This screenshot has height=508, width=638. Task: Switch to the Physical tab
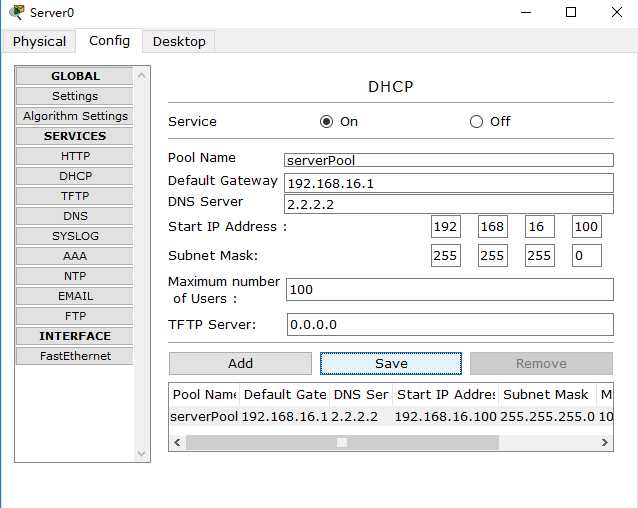coord(39,41)
